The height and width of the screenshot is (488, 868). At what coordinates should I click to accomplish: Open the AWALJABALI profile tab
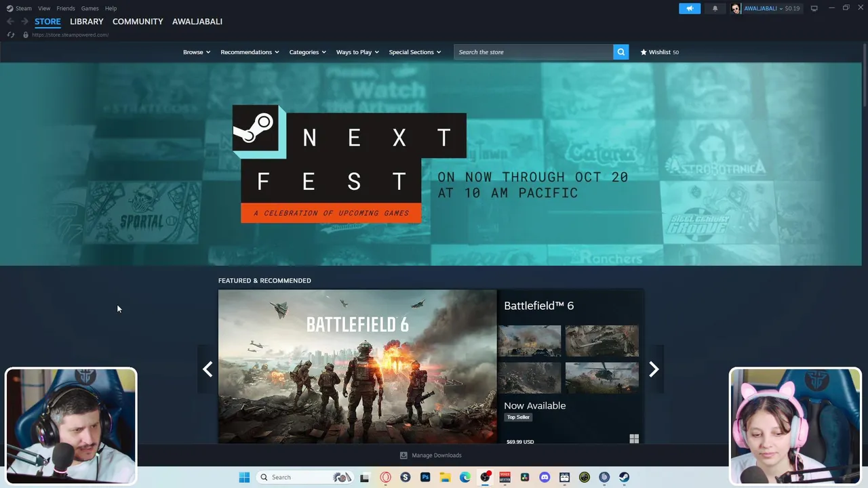[197, 22]
